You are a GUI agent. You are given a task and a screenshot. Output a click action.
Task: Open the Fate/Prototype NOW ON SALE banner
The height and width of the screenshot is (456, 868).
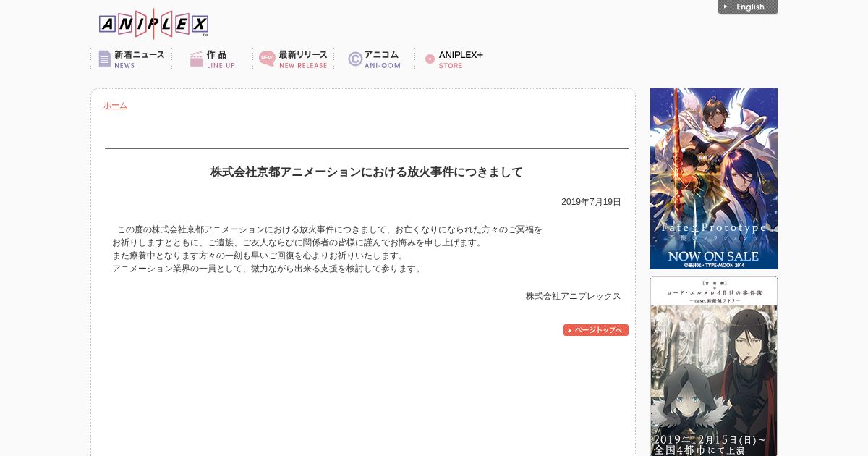pyautogui.click(x=714, y=179)
